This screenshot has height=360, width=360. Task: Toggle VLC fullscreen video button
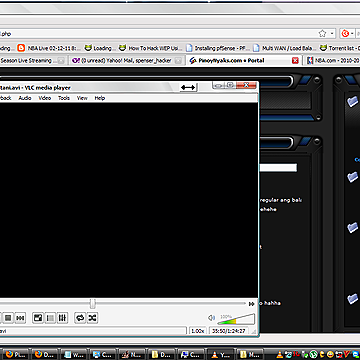pyautogui.click(x=38, y=318)
